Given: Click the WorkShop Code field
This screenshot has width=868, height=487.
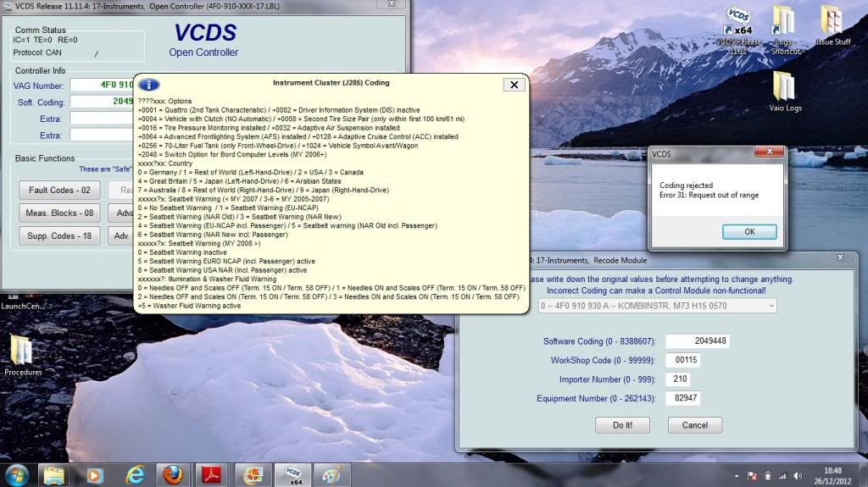Looking at the screenshot, I should 682,360.
